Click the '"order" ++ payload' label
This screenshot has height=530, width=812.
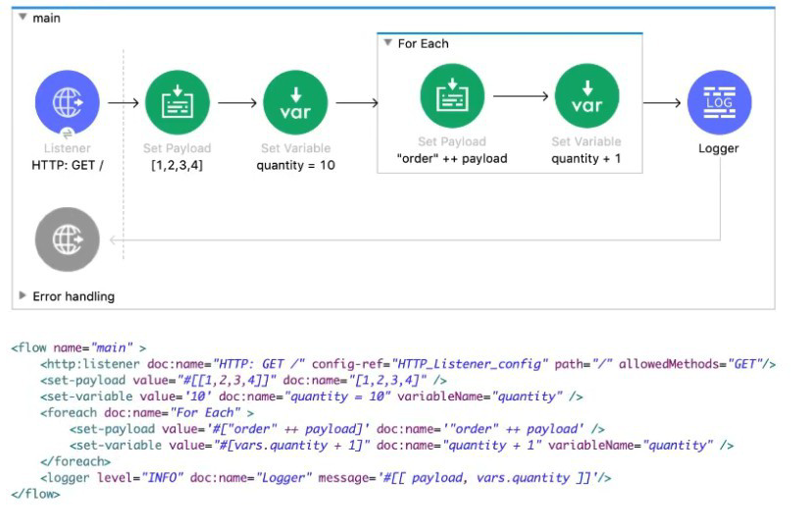point(452,158)
